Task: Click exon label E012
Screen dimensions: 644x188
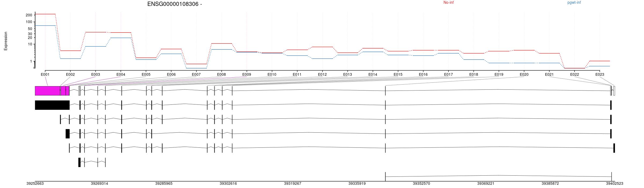Action: pyautogui.click(x=322, y=74)
